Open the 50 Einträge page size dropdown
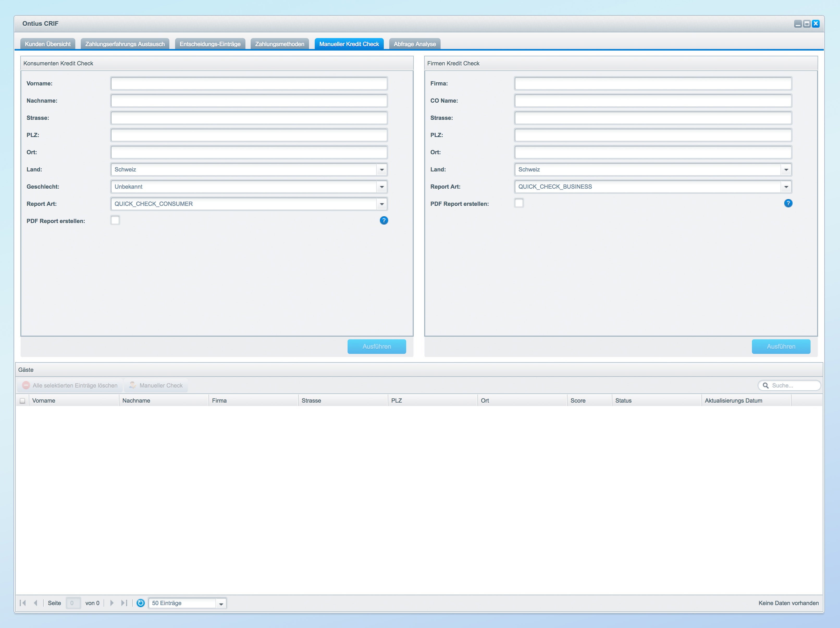840x628 pixels. (x=221, y=603)
